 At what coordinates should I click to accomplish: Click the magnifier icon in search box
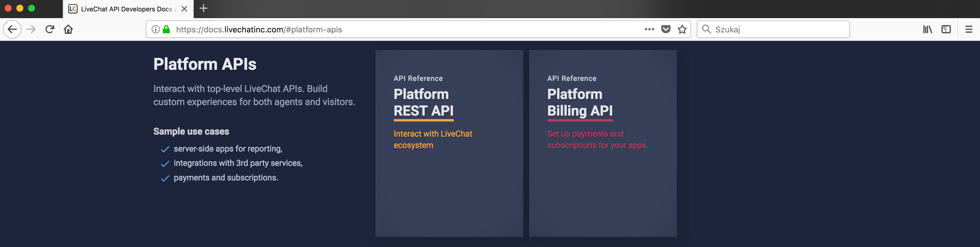click(706, 29)
